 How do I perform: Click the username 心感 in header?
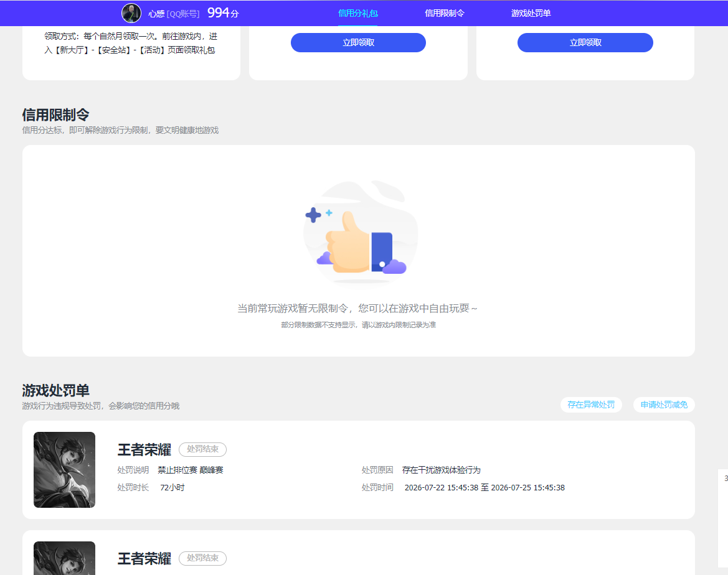156,14
